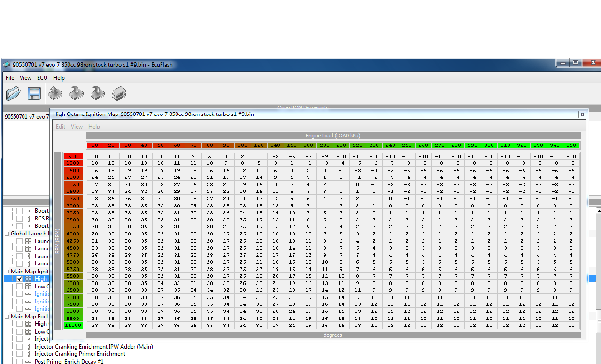Open the File menu in EcuFlash
The image size is (601, 364).
10,78
